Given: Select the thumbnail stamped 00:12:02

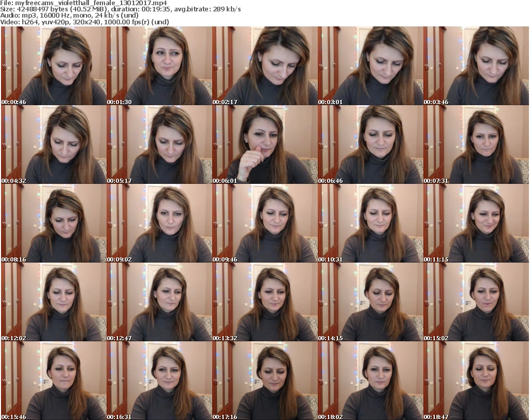Looking at the screenshot, I should [54, 302].
